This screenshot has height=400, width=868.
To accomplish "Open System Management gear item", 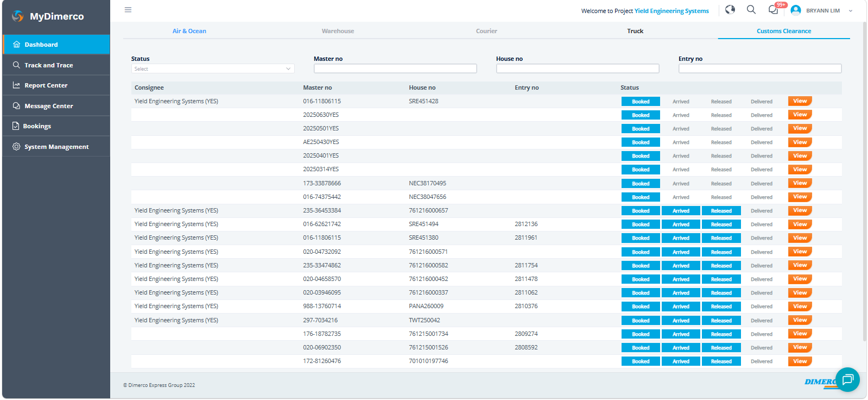I will pyautogui.click(x=56, y=147).
